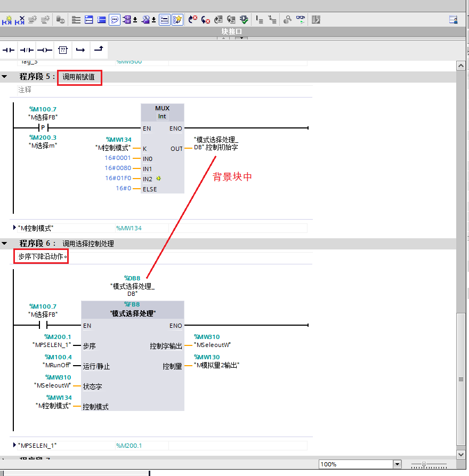Click the 16#0001 value at IN0

(x=117, y=158)
